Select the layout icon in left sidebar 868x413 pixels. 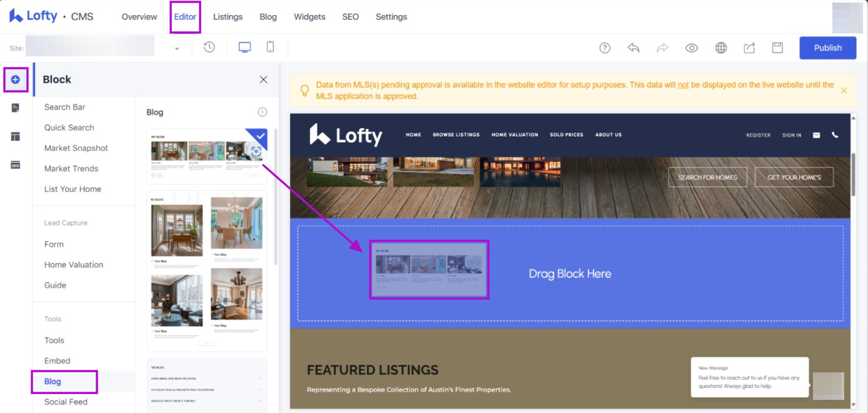pos(16,136)
